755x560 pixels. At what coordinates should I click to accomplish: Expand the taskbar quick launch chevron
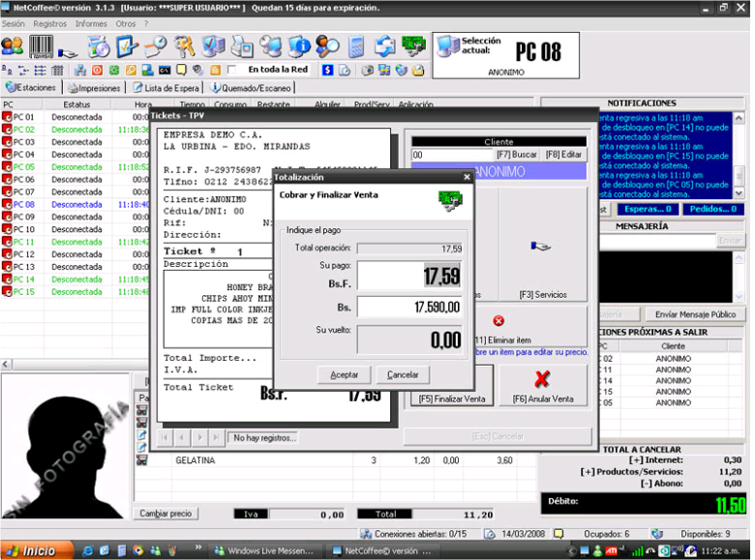pos(197,547)
